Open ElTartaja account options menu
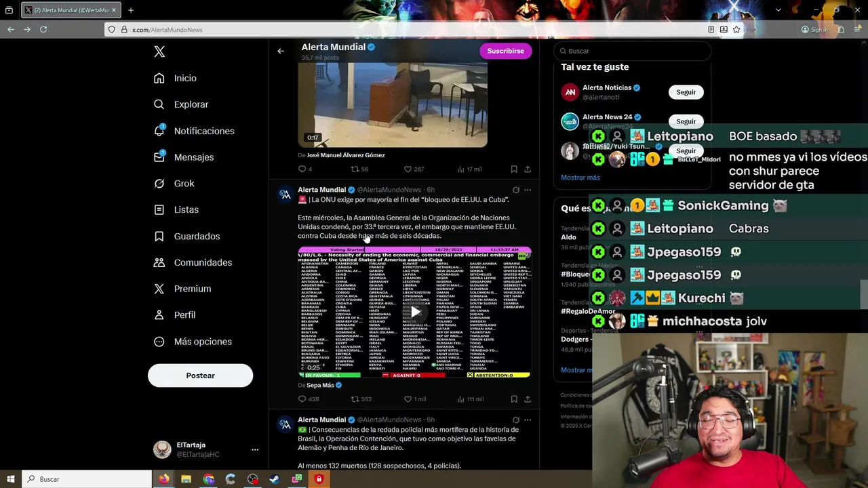Image resolution: width=868 pixels, height=488 pixels. pos(255,450)
